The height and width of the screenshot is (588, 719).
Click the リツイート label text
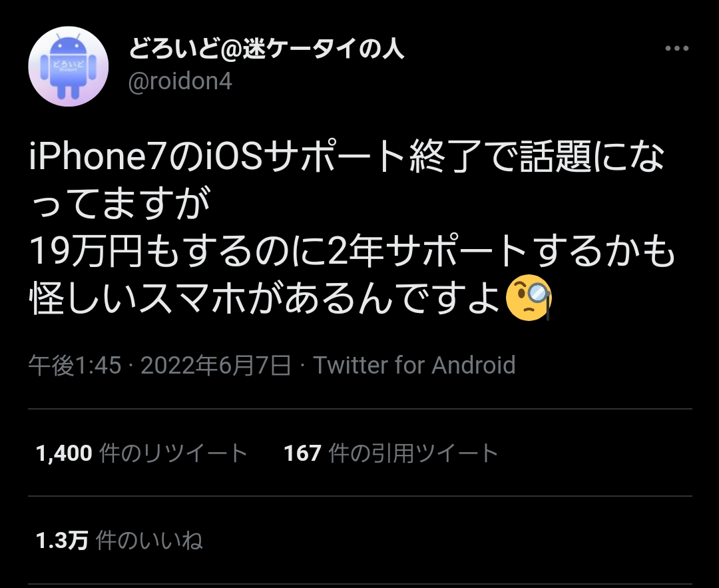click(x=196, y=453)
